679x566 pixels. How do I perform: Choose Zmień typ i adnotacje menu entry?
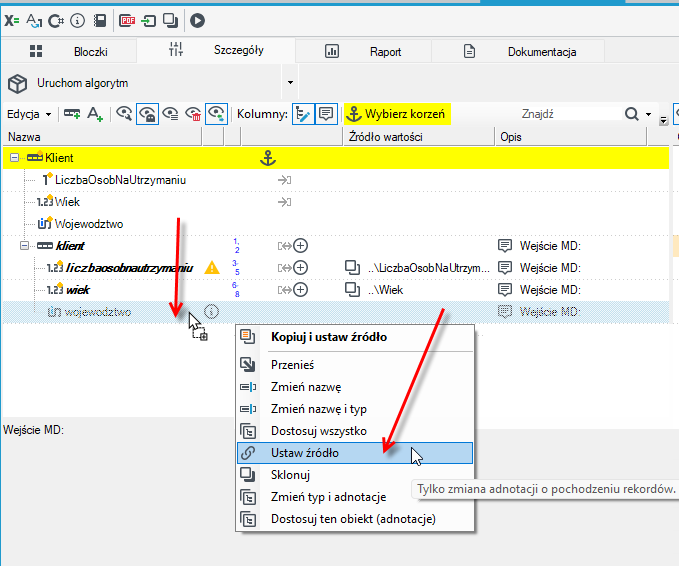pyautogui.click(x=355, y=497)
